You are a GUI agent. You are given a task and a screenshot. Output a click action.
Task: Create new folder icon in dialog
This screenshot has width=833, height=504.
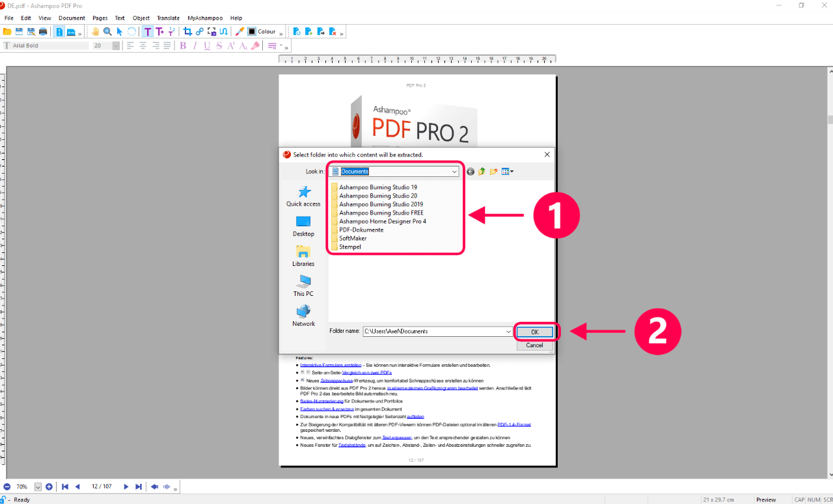point(494,172)
